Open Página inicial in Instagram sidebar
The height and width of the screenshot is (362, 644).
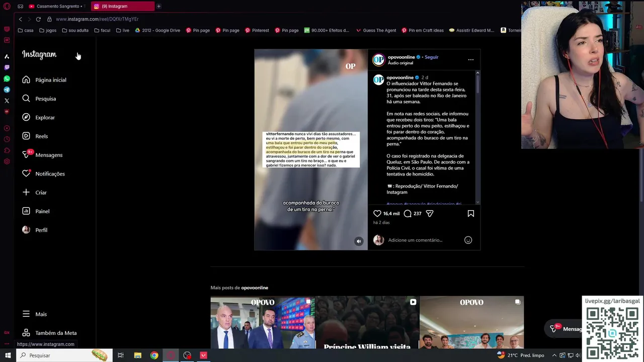tap(44, 80)
